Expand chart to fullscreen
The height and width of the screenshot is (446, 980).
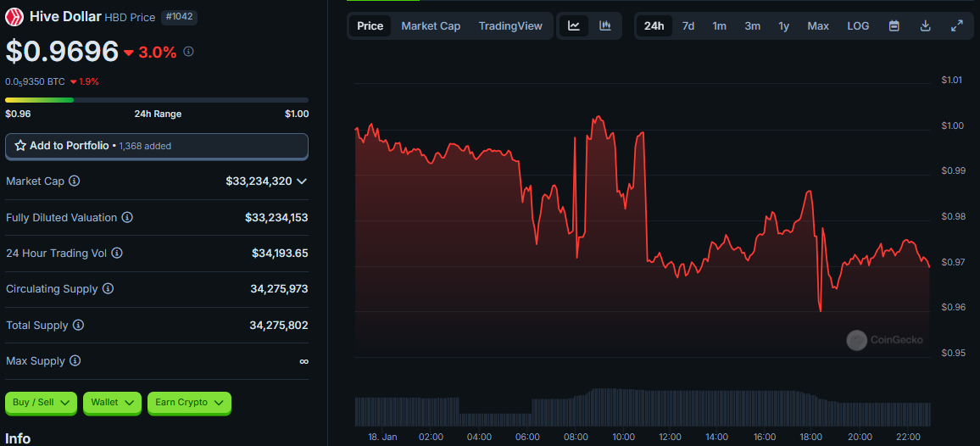pos(957,25)
